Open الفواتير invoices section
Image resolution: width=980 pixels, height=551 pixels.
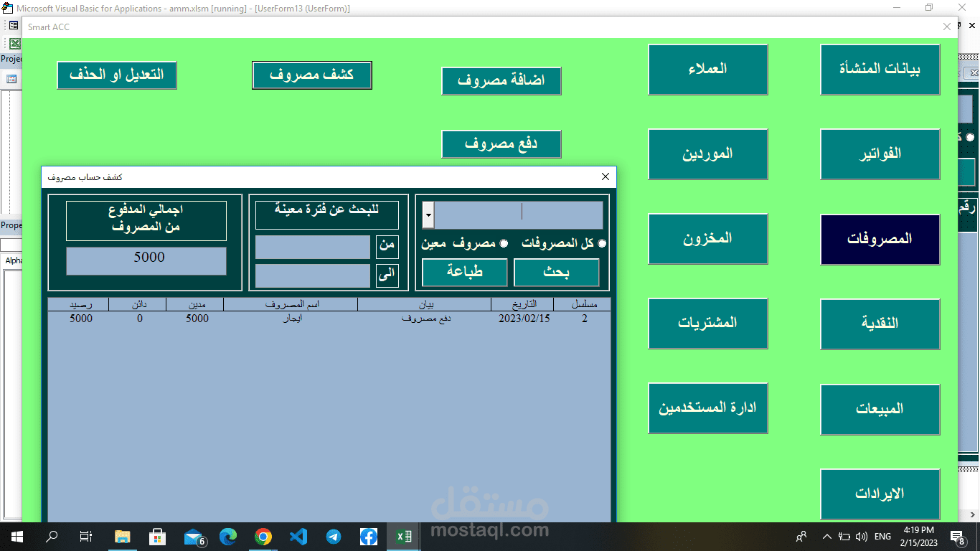click(880, 154)
